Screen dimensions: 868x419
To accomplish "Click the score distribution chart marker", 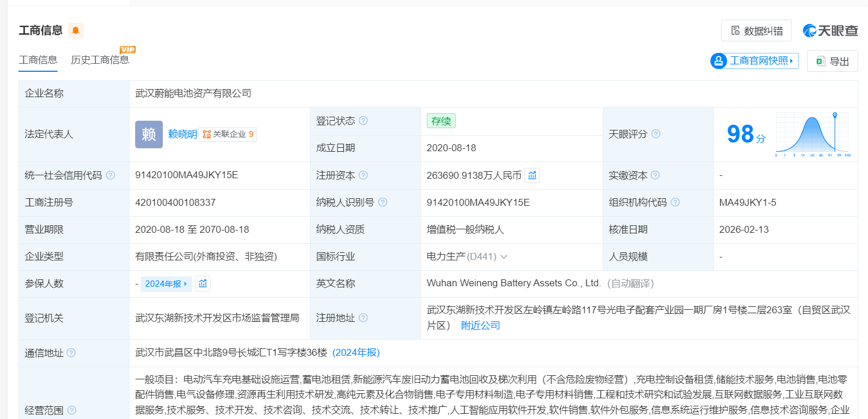I will point(835,116).
